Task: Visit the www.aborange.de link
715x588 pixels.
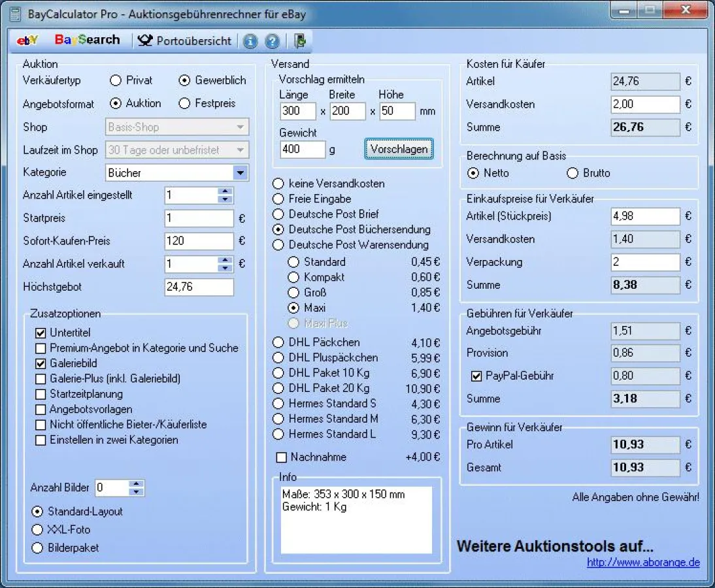Action: point(643,563)
